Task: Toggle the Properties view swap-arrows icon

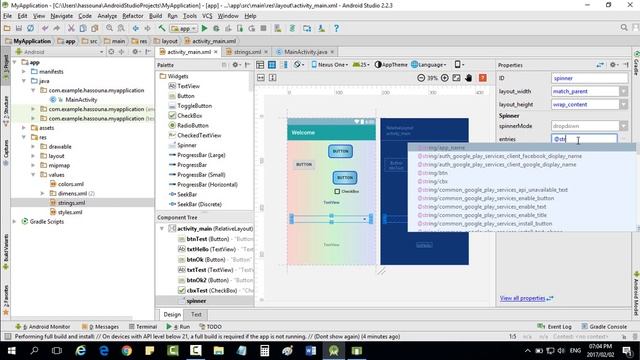Action: (600, 65)
